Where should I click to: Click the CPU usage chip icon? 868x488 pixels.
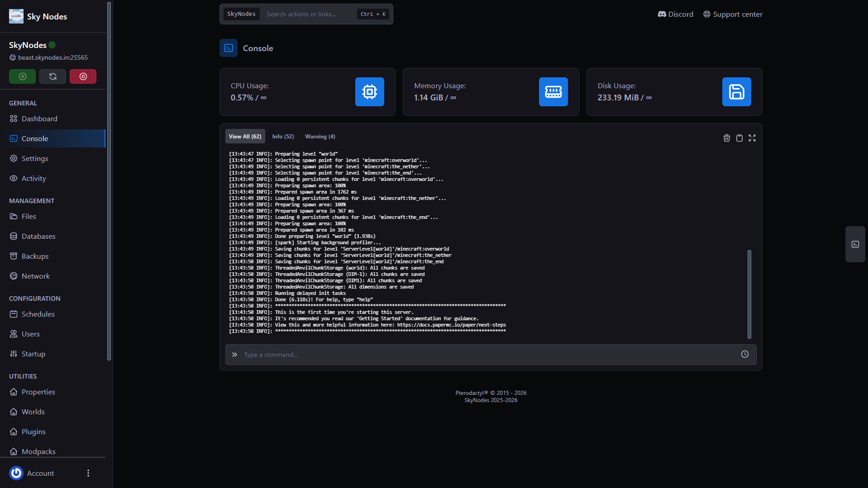tap(370, 92)
